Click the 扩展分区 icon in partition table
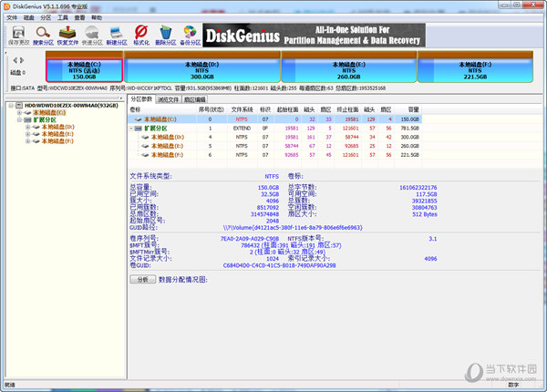Screen dimensions: 547x392 coord(139,129)
